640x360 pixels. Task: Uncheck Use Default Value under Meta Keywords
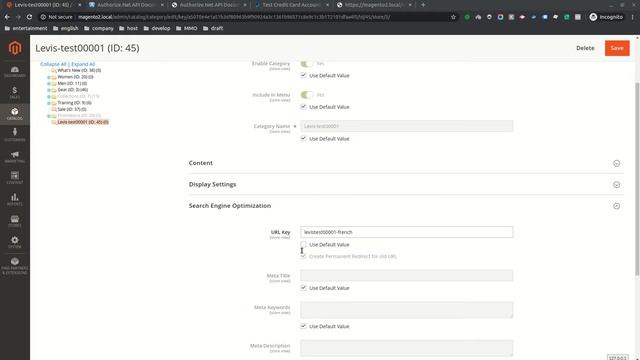coord(303,326)
